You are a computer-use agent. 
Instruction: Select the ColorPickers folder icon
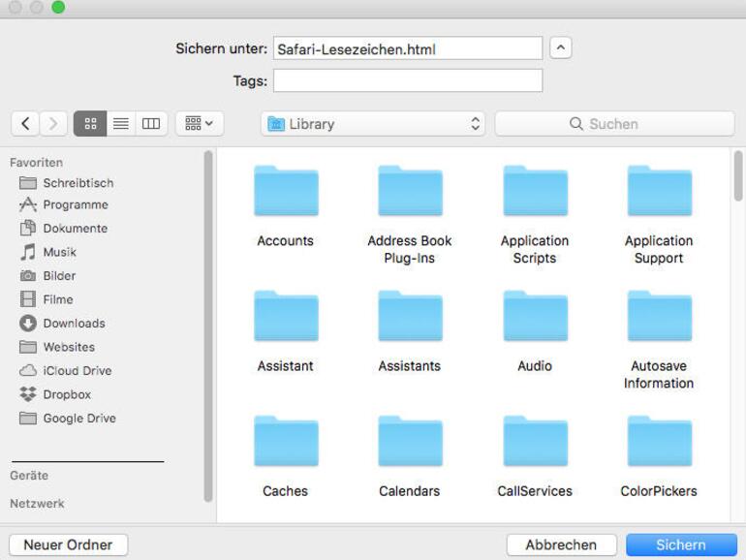(660, 442)
